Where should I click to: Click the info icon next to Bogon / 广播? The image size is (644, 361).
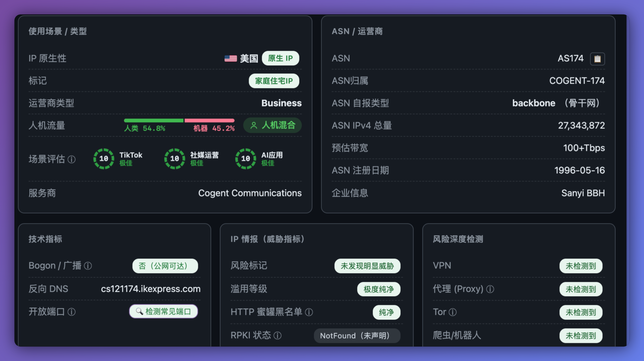(88, 266)
